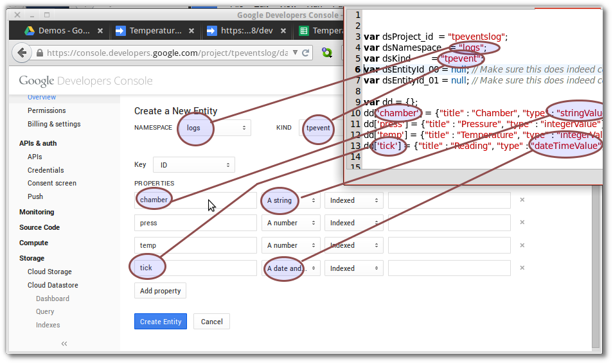
Task: Click the browser back arrow button
Action: pyautogui.click(x=22, y=53)
